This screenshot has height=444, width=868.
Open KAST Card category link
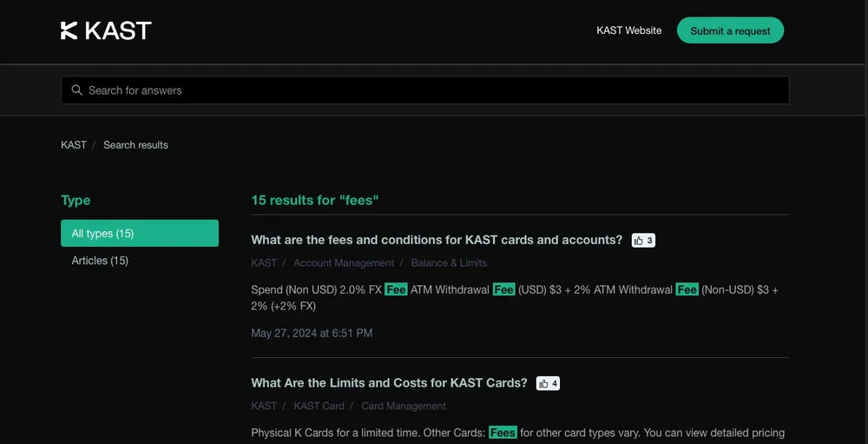coord(319,407)
